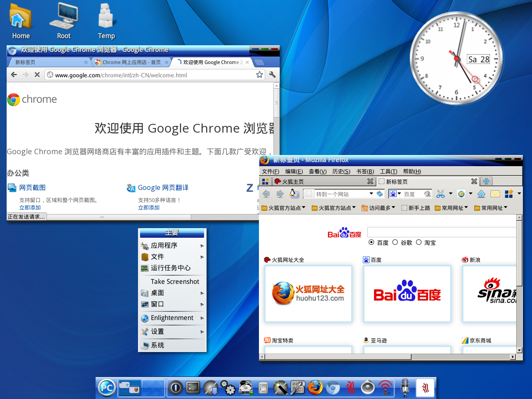Click 立即添加 under 网页截图
Image resolution: width=532 pixels, height=399 pixels.
click(30, 208)
